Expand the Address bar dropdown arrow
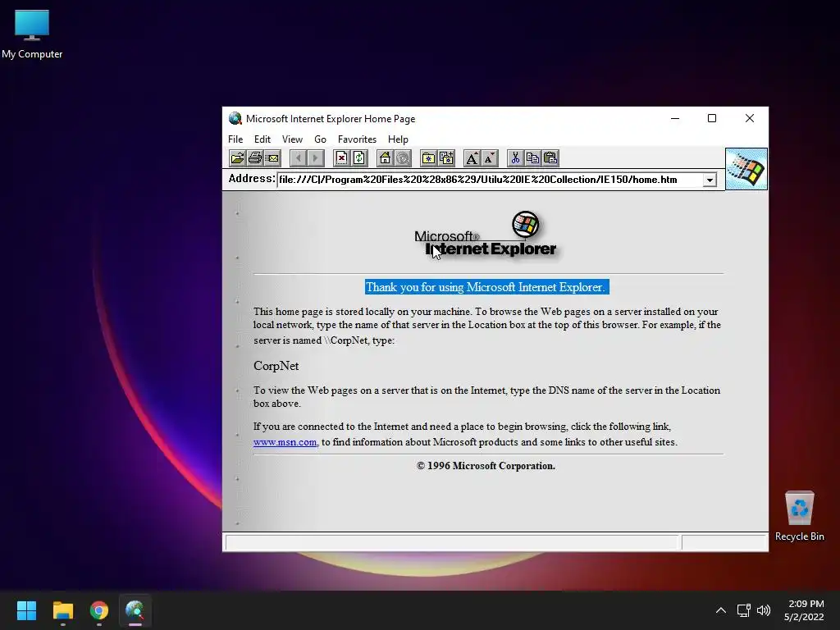 (710, 180)
